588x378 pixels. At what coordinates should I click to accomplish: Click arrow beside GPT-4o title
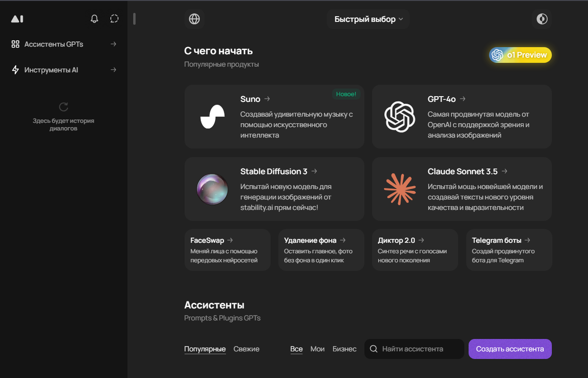pos(463,99)
